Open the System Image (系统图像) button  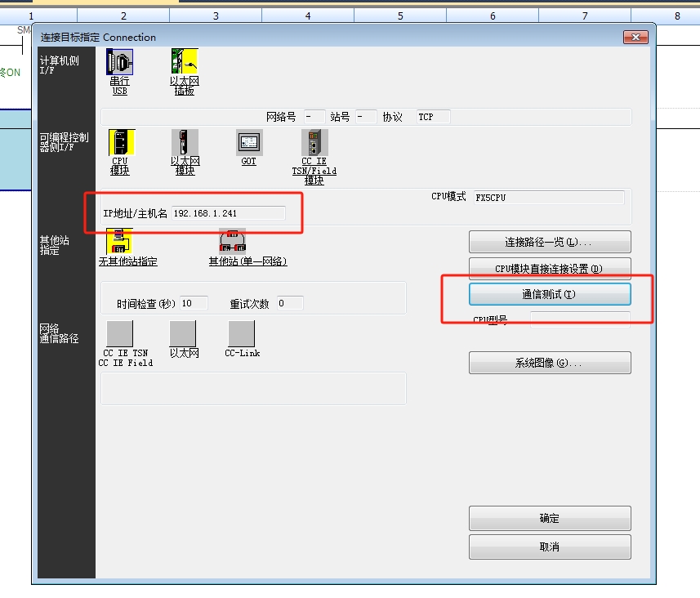tap(549, 363)
